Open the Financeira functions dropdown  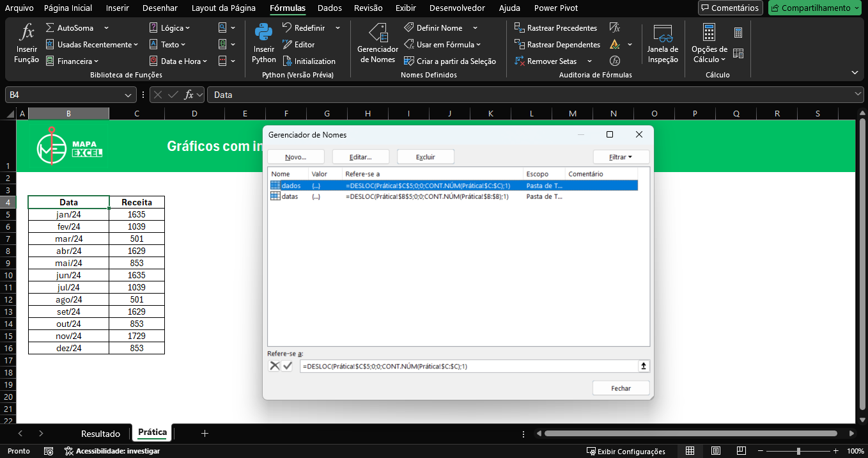pyautogui.click(x=72, y=61)
